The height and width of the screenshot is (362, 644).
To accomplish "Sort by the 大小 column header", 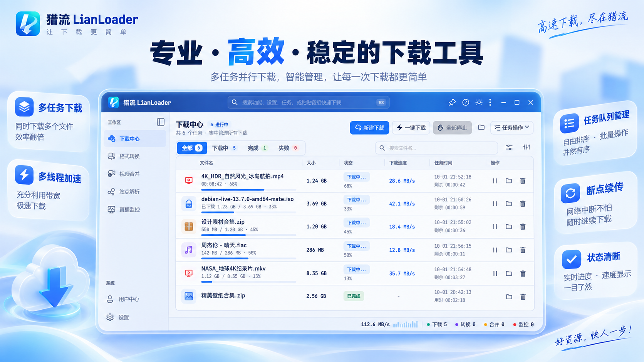I will coord(311,163).
